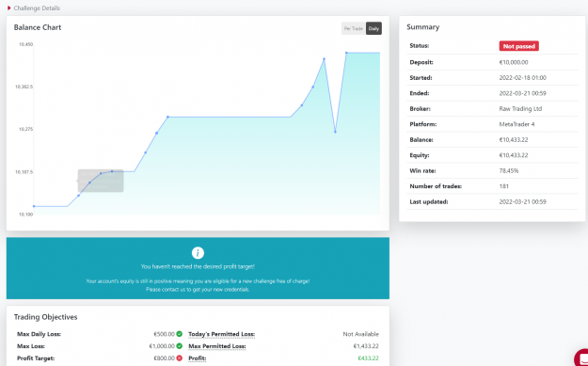Click the Max Permitted Loss label

click(x=217, y=345)
